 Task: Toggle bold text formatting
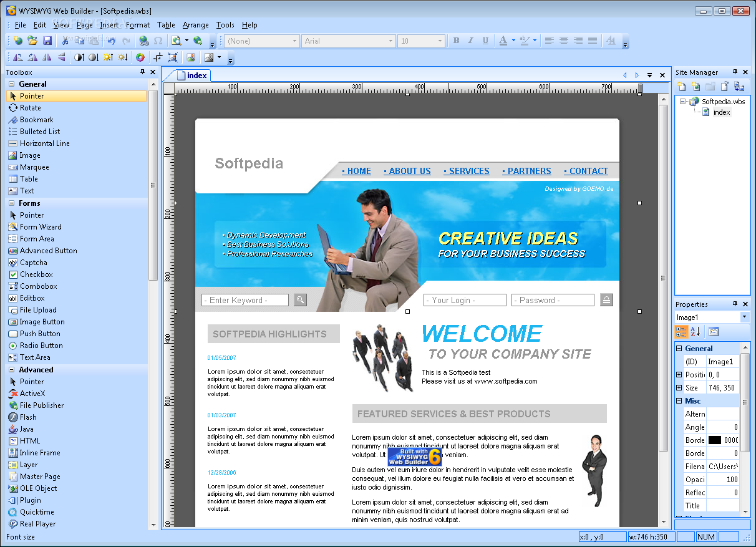pyautogui.click(x=456, y=41)
